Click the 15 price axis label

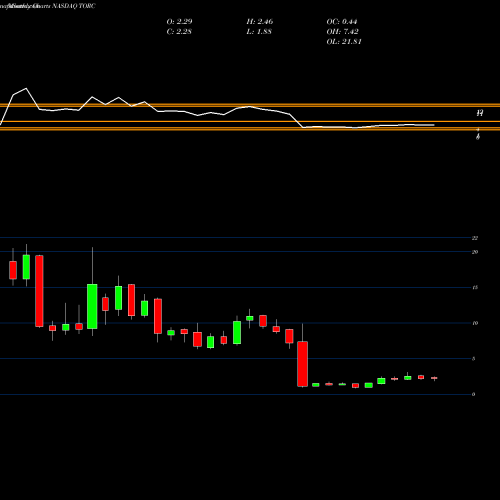(475, 287)
